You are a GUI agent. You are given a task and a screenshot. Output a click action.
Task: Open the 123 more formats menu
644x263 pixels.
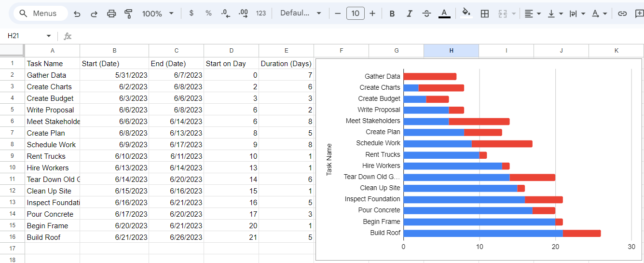pyautogui.click(x=261, y=14)
